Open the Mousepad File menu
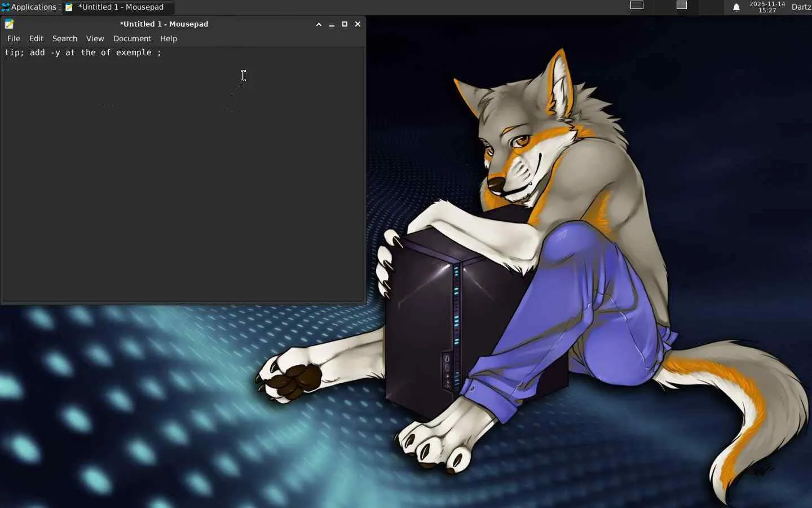 [14, 38]
